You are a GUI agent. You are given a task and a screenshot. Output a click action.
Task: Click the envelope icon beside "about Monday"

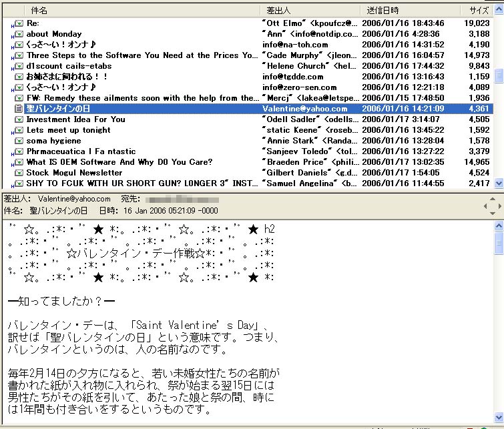(x=19, y=34)
